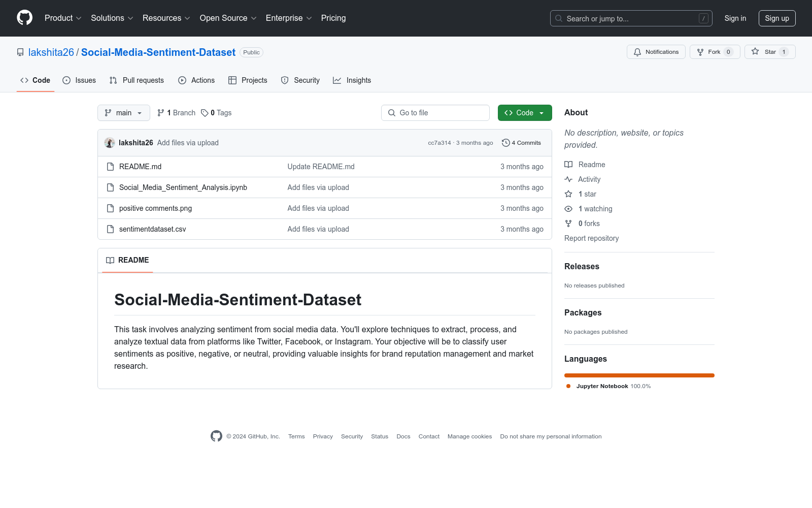Click the file icon next to README.md
Image resolution: width=812 pixels, height=508 pixels.
(x=110, y=167)
